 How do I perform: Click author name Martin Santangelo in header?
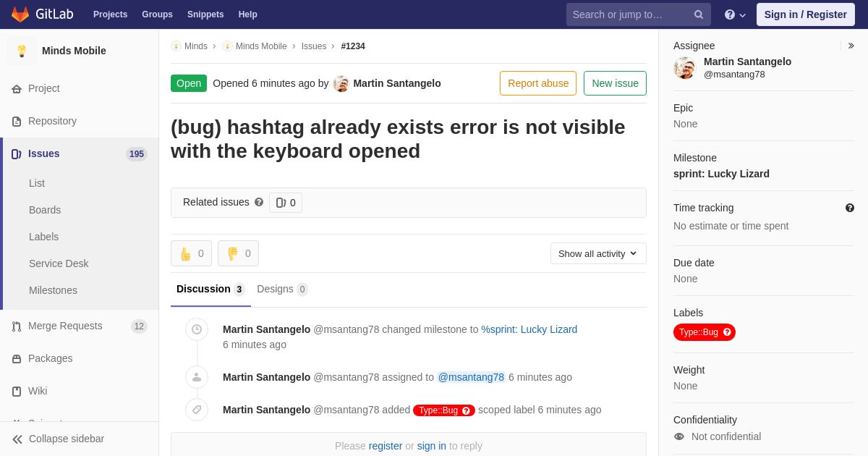click(397, 83)
